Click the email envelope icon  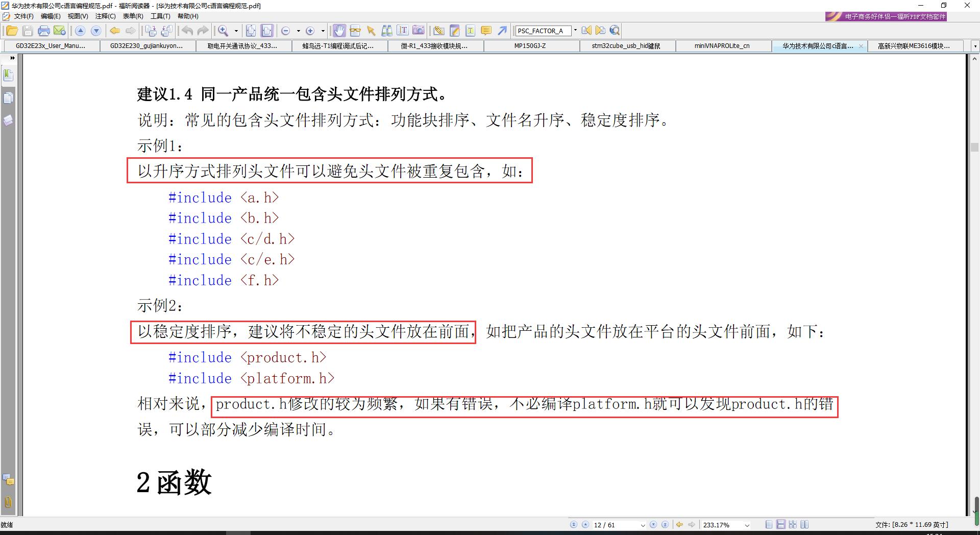(x=60, y=31)
